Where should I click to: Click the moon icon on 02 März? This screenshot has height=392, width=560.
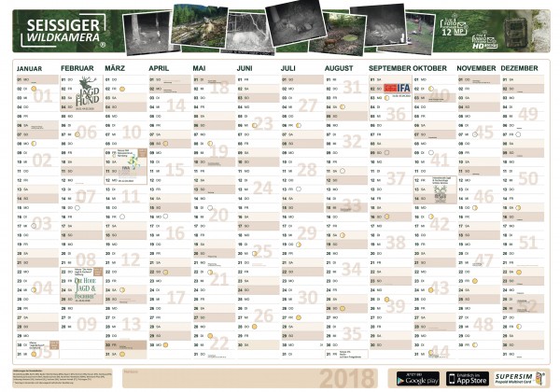point(122,89)
